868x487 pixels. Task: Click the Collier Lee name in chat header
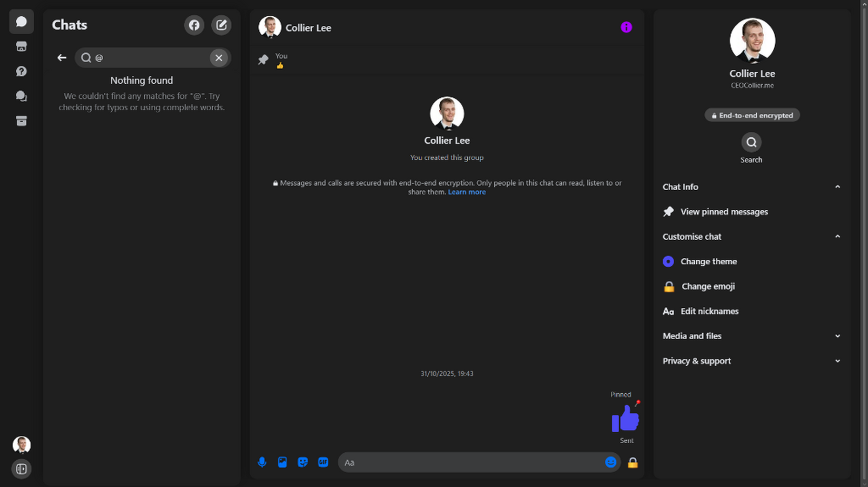click(308, 28)
